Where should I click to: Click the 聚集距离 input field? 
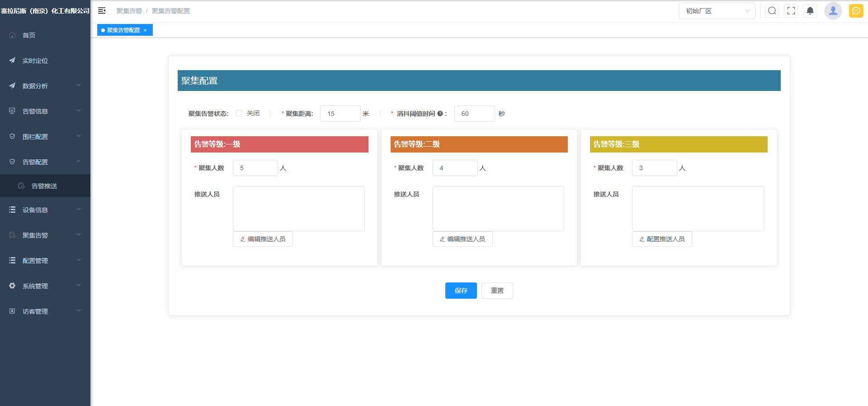pyautogui.click(x=340, y=114)
